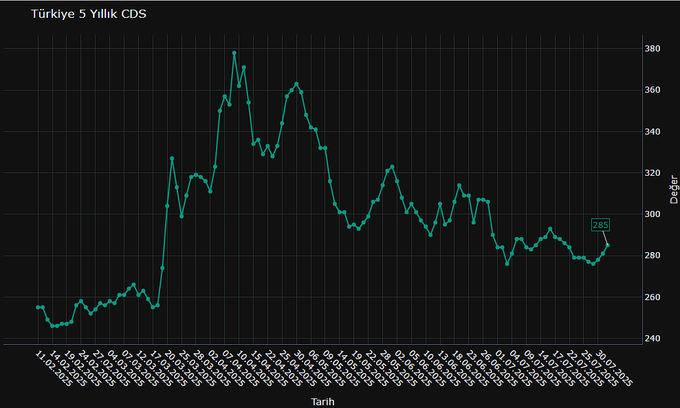Click the highest peak data point near 378
Image resolution: width=680 pixels, height=408 pixels.
234,53
